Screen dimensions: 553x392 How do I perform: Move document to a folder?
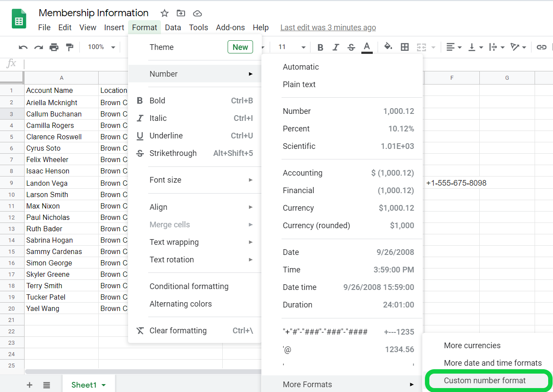pyautogui.click(x=181, y=13)
